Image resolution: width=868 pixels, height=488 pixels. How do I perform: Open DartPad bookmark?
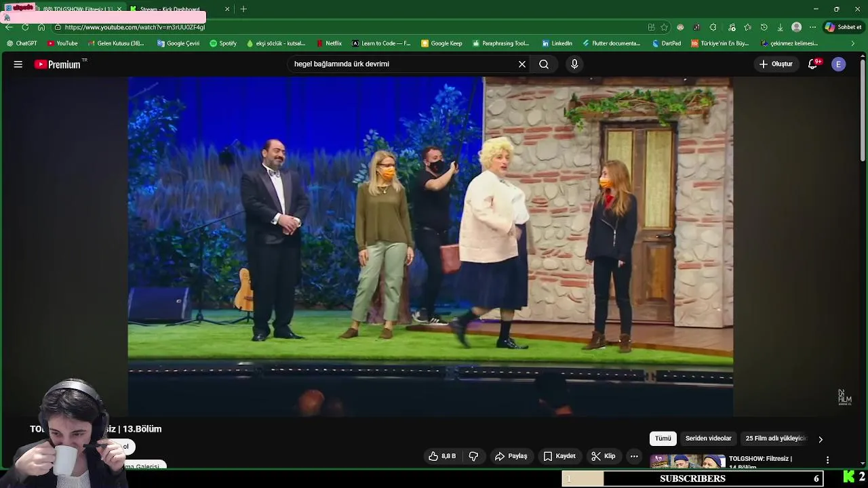tap(667, 43)
